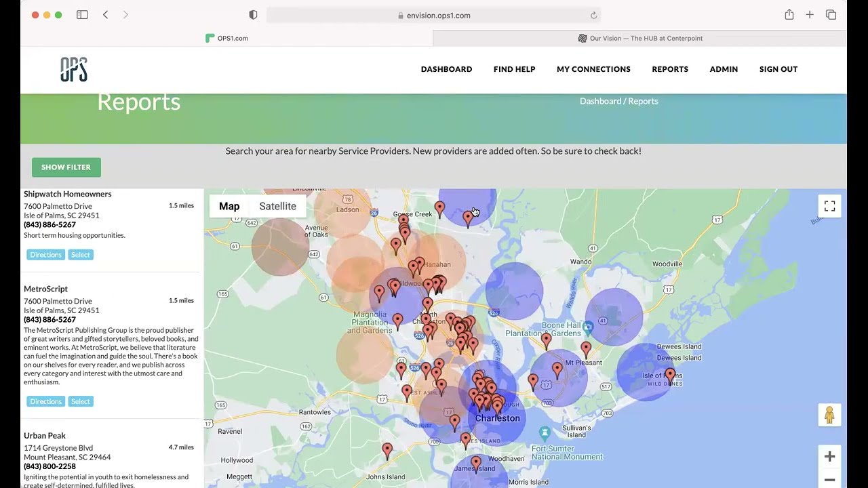Select the MetroScript provider

point(80,401)
